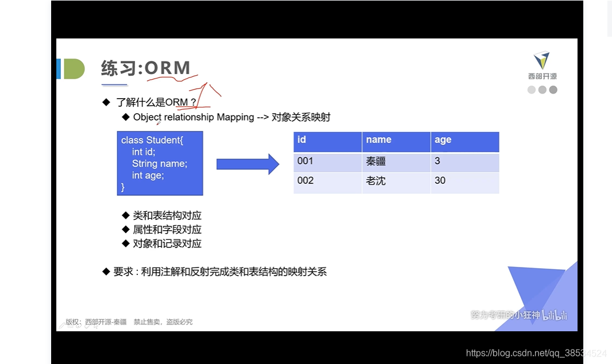This screenshot has height=364, width=612.
Task: Click the age cell with value 30
Action: (x=465, y=183)
